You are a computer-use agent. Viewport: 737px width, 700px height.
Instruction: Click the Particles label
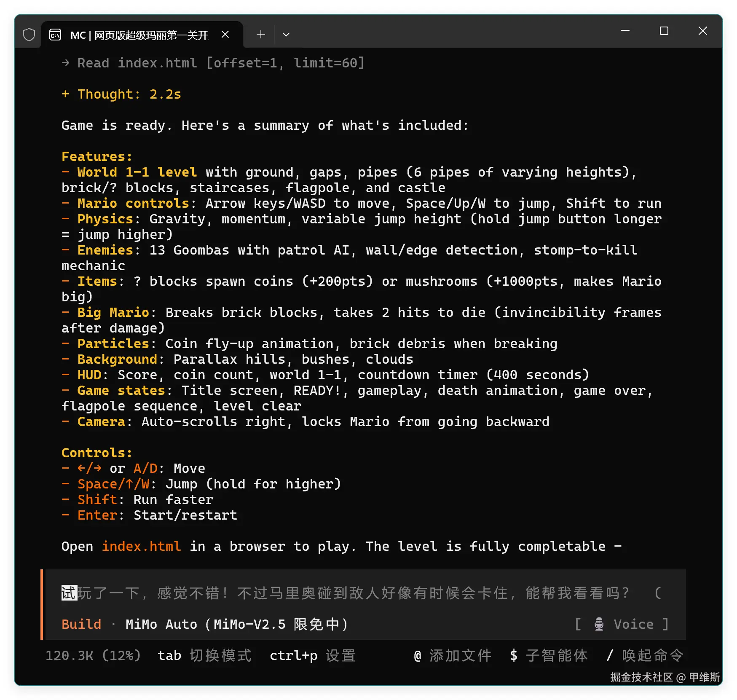point(113,343)
